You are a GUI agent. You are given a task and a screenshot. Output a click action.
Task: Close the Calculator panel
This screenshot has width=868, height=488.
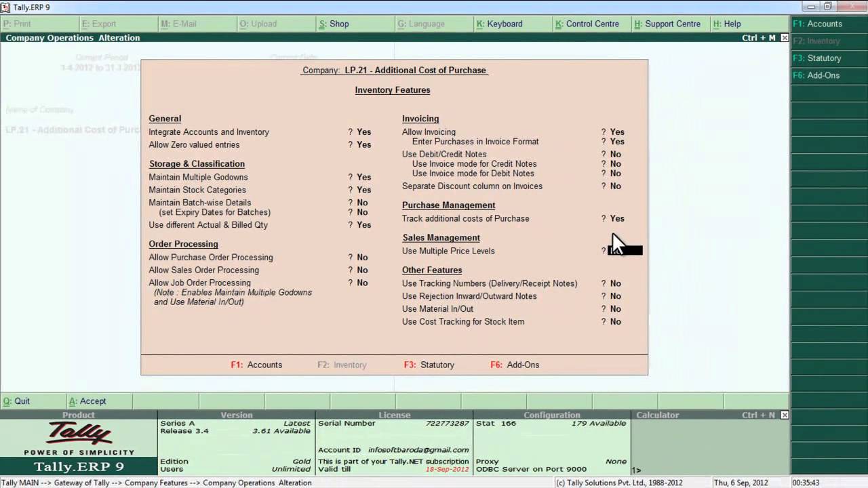point(785,415)
